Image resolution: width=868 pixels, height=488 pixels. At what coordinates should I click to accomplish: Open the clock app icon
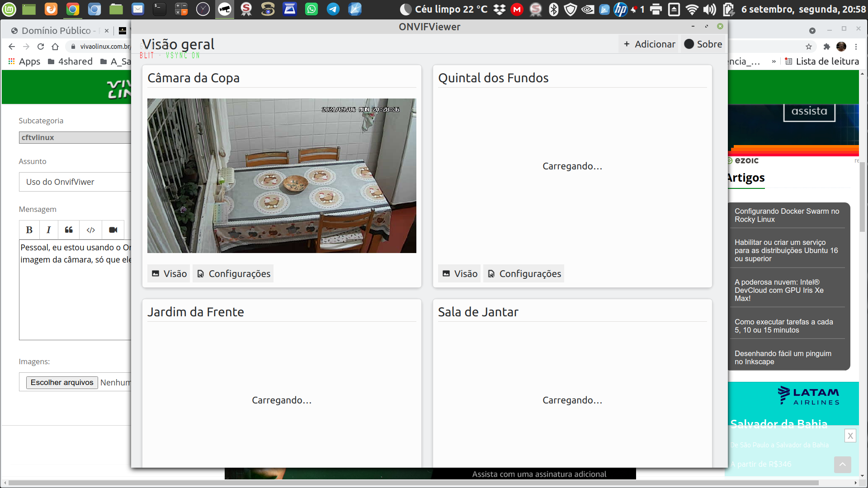coord(203,9)
